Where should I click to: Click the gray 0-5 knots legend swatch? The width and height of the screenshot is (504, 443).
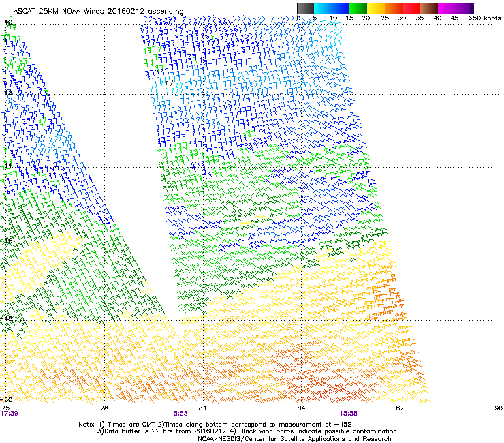(305, 8)
